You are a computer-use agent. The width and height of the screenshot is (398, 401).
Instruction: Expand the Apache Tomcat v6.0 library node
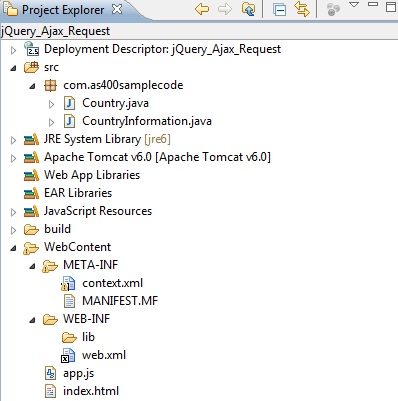coord(13,158)
